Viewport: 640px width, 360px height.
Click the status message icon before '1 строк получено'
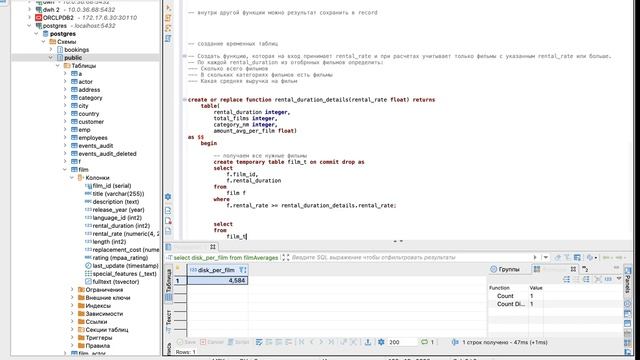click(455, 342)
